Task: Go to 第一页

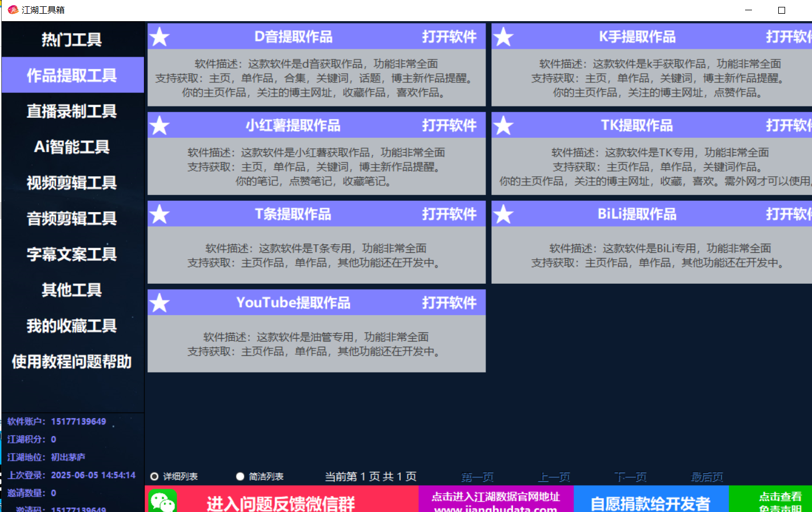Action: (x=477, y=477)
